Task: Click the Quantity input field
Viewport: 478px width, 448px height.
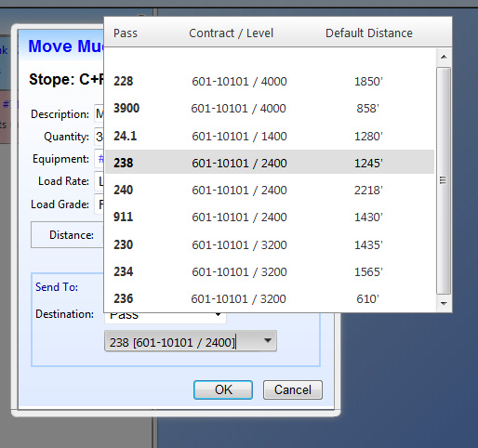Action: [x=100, y=137]
